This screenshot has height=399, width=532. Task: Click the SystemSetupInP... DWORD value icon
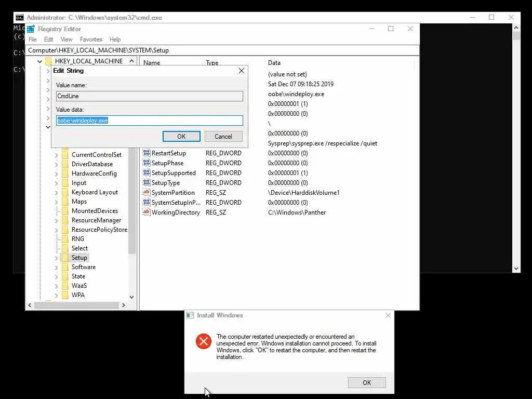146,202
